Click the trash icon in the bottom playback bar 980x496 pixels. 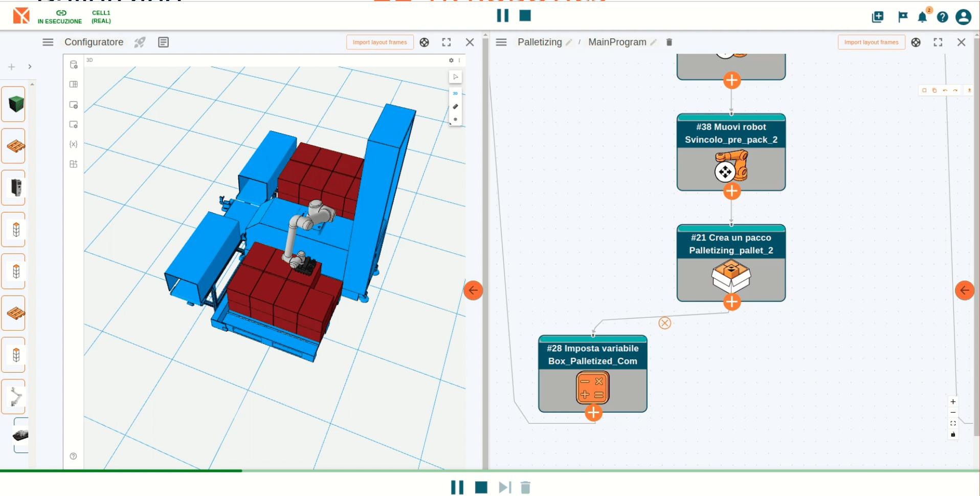[x=525, y=487]
